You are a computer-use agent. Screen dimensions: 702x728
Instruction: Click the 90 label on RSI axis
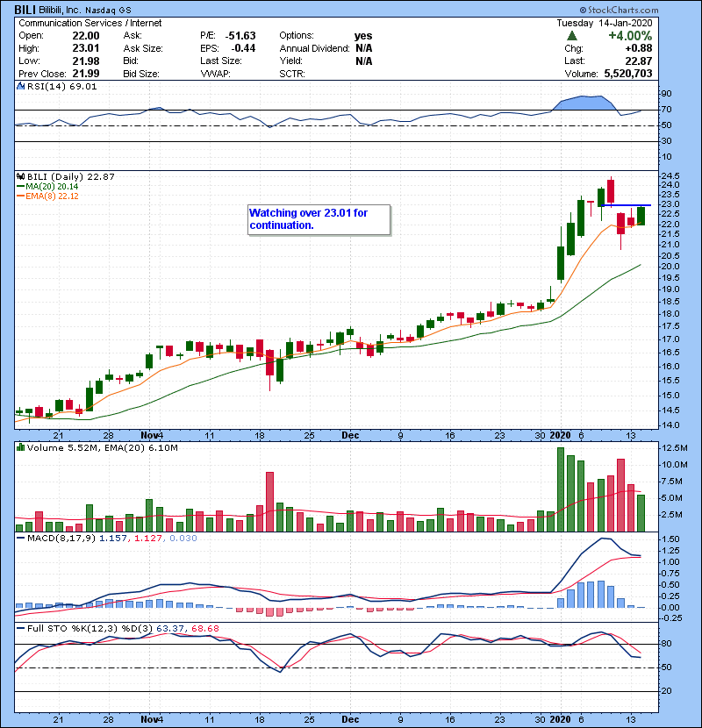(666, 94)
